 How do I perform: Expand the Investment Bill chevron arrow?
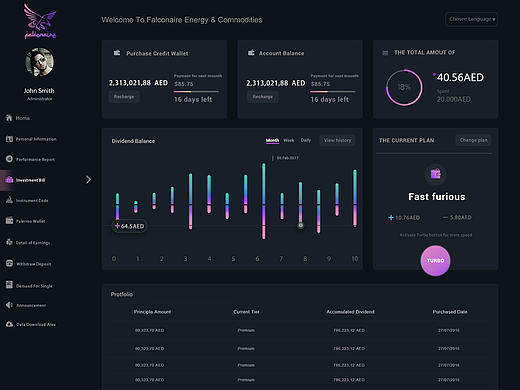[88, 180]
